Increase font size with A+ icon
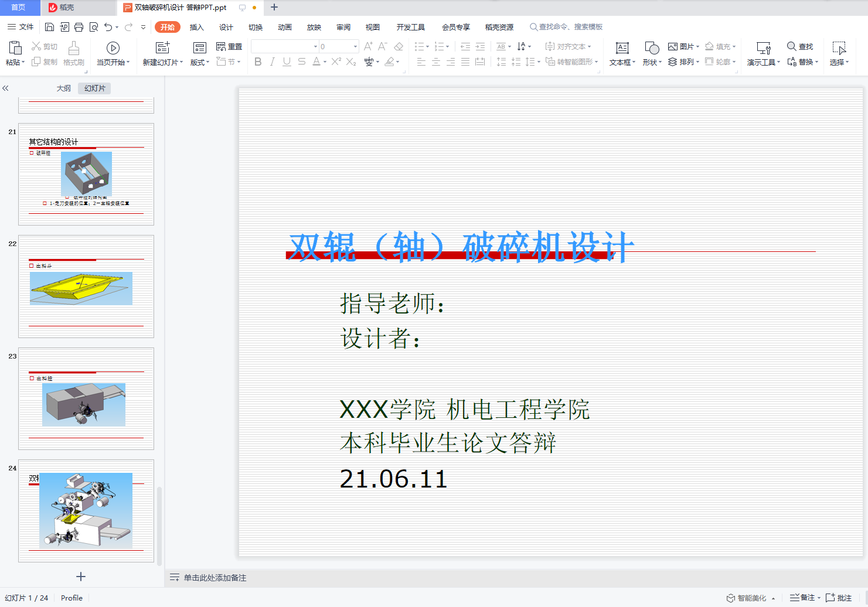The width and height of the screenshot is (868, 607). (368, 47)
